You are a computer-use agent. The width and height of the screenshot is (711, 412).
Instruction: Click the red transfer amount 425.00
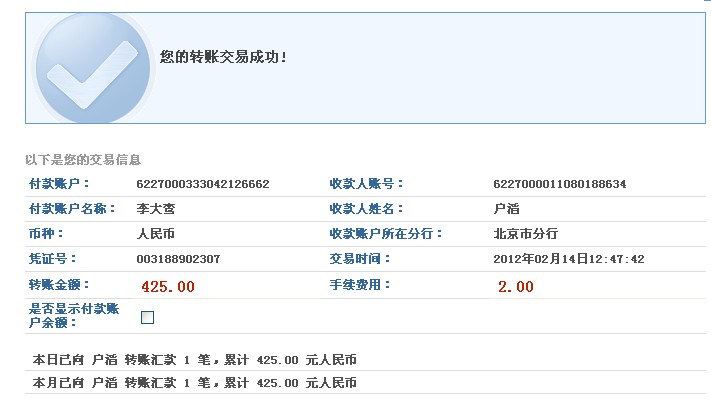168,286
